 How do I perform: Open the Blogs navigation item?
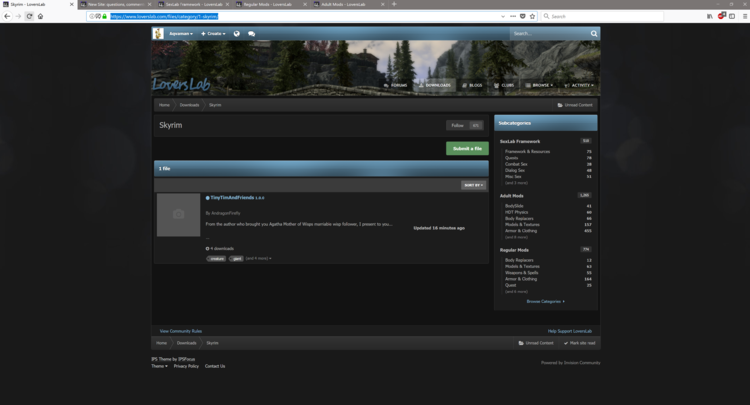tap(472, 85)
